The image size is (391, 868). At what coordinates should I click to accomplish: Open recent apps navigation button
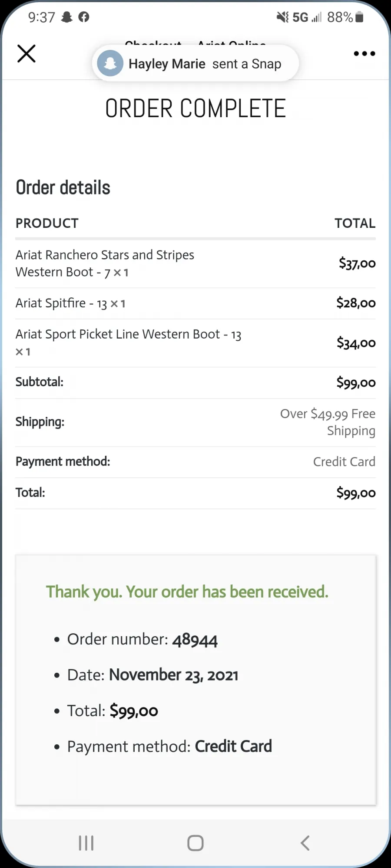coord(86,843)
